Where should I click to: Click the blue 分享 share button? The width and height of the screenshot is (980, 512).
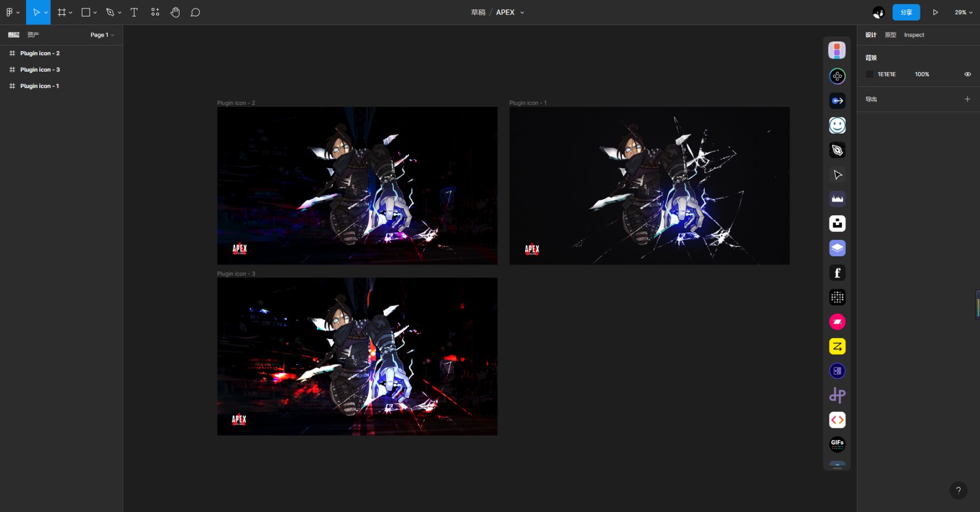point(906,12)
